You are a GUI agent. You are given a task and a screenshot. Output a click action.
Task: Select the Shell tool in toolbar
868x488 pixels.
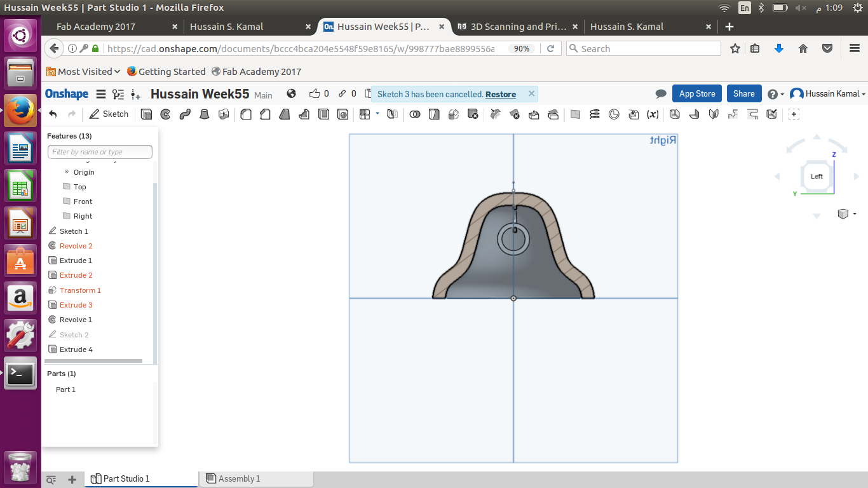click(323, 114)
